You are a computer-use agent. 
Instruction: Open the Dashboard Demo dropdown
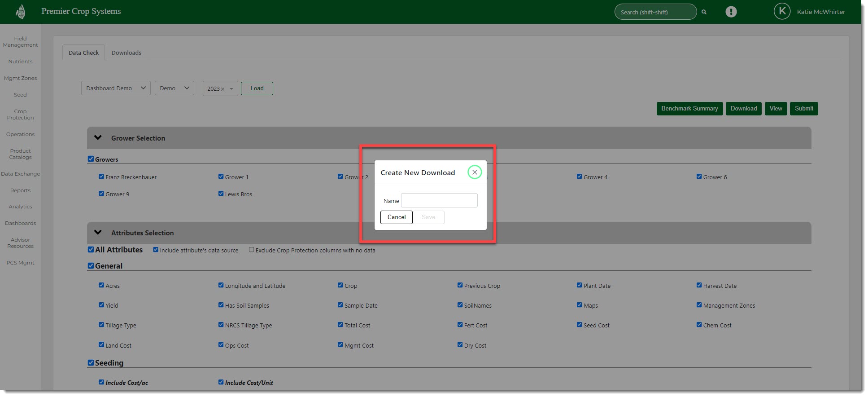115,88
